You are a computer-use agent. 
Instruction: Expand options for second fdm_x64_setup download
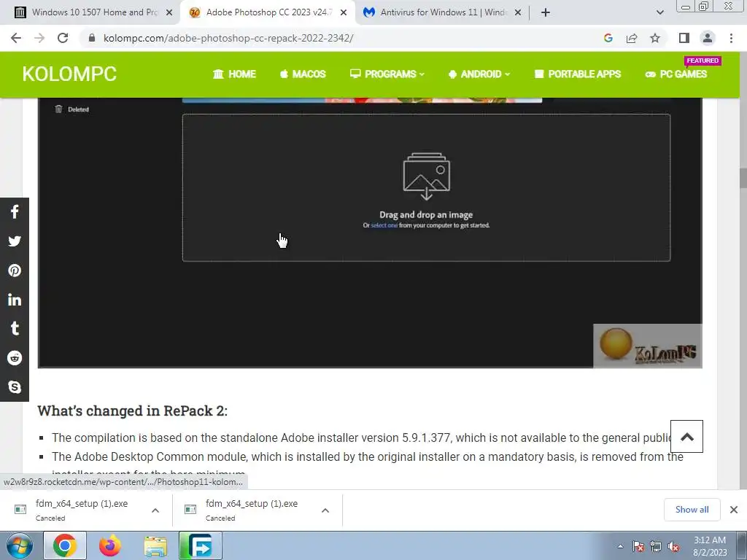(x=325, y=510)
